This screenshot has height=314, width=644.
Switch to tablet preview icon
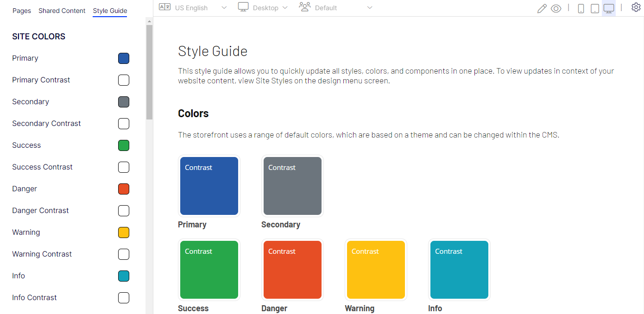(595, 8)
